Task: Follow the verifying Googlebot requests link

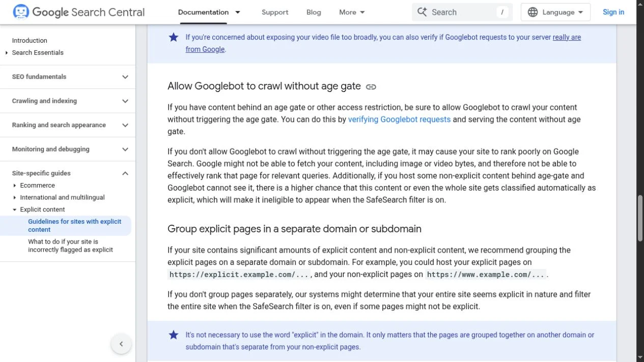Action: tap(399, 119)
